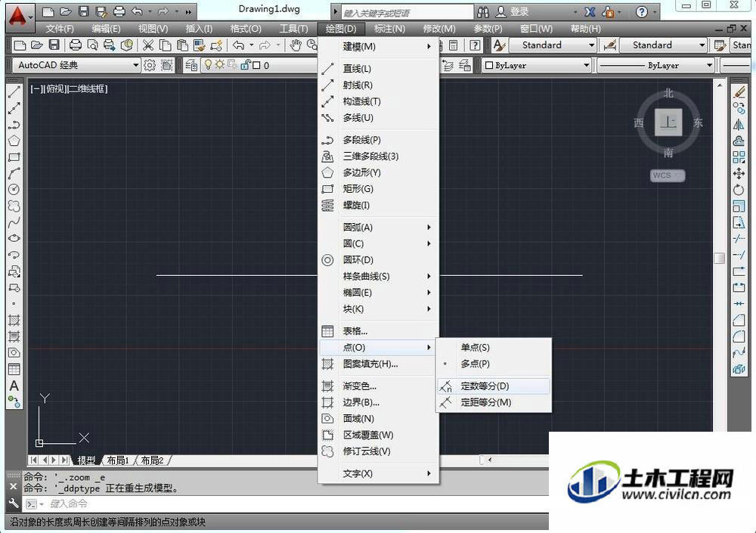Screen dimensions: 756x533
Task: Click the Ellipse tool in left toolbar
Action: tap(14, 238)
